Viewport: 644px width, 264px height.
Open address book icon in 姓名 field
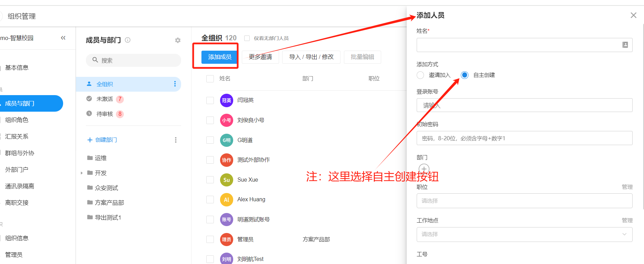[625, 45]
